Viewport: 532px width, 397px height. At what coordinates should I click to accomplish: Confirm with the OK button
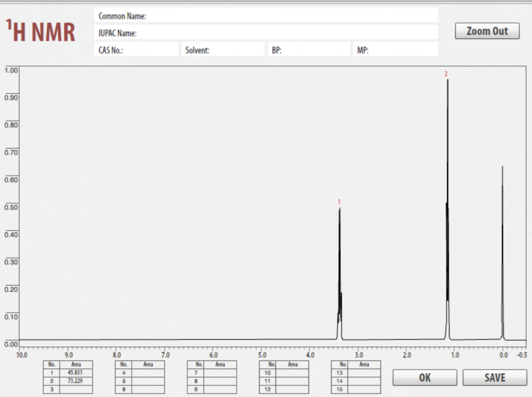coord(425,377)
